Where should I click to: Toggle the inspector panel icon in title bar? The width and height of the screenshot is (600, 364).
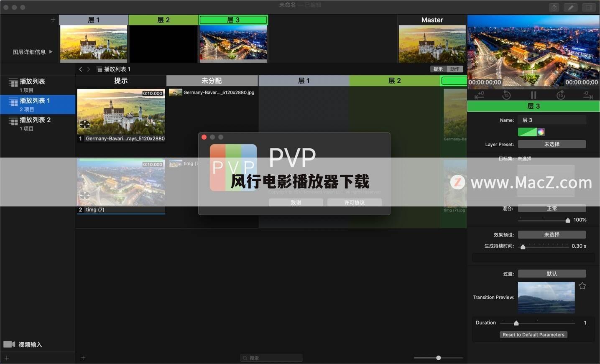tap(588, 8)
